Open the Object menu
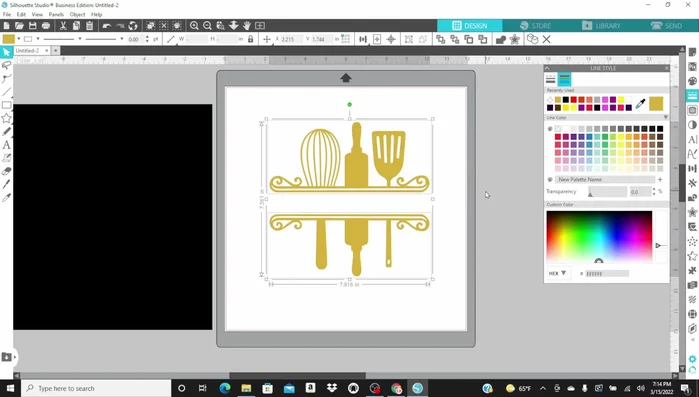This screenshot has height=397, width=699. (x=78, y=15)
